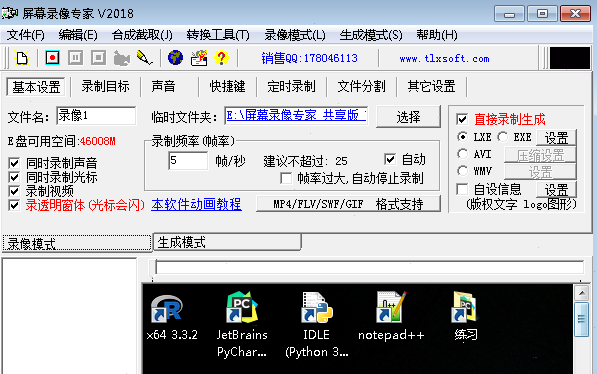Click the 销售QQ:178046113 text
The image size is (597, 374).
pos(309,58)
